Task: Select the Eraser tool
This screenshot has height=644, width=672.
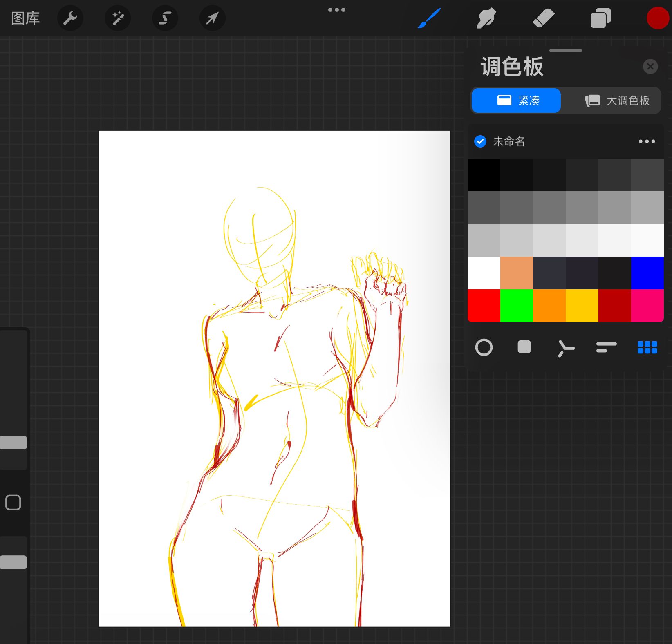Action: (x=543, y=18)
